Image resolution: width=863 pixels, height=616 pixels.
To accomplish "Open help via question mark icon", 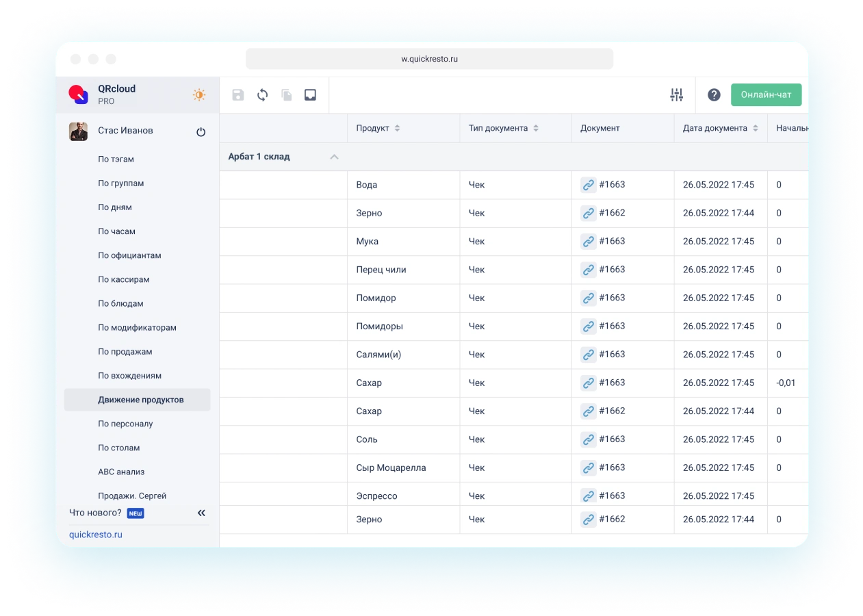I will 714,95.
